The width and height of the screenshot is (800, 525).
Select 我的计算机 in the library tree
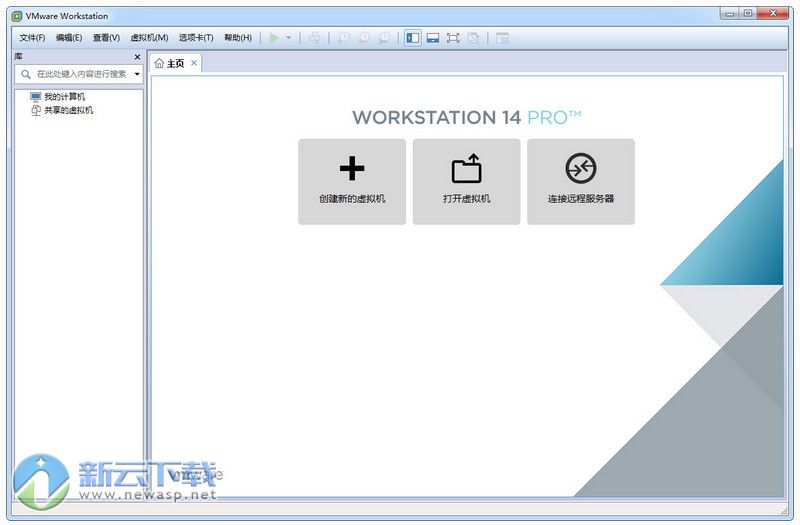(x=65, y=97)
